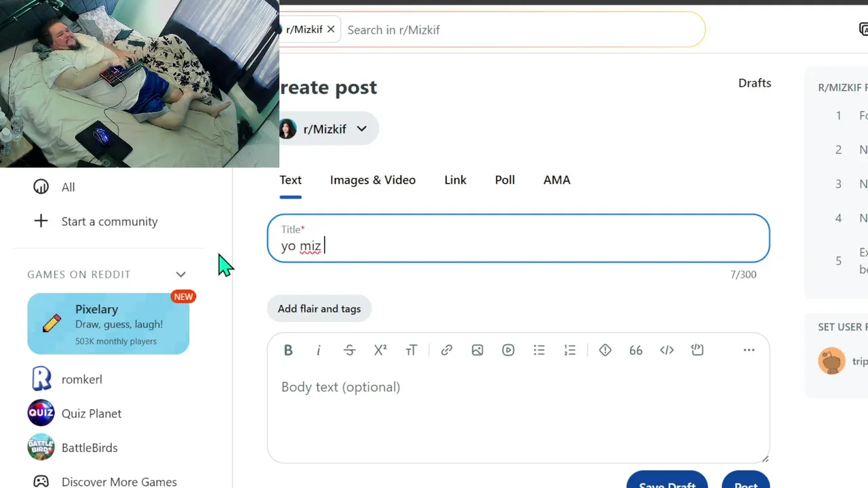Viewport: 868px width, 488px height.
Task: Apply superscript formatting
Action: coord(380,350)
